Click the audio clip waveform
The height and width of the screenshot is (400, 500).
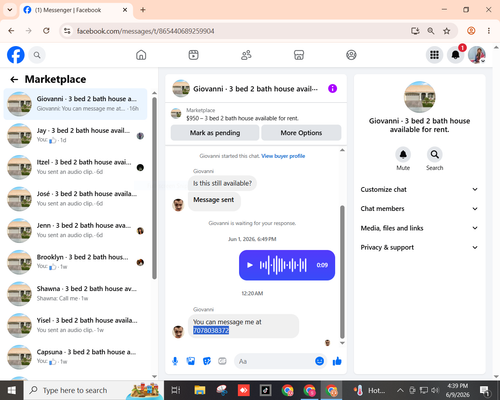point(283,265)
